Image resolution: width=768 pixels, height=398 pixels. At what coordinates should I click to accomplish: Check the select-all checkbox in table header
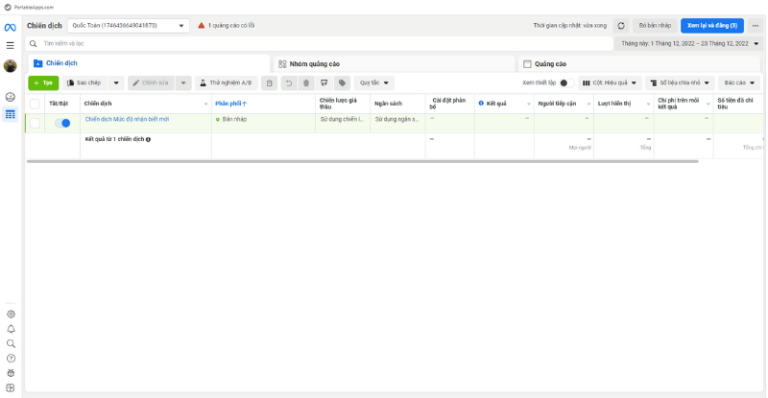coord(35,103)
